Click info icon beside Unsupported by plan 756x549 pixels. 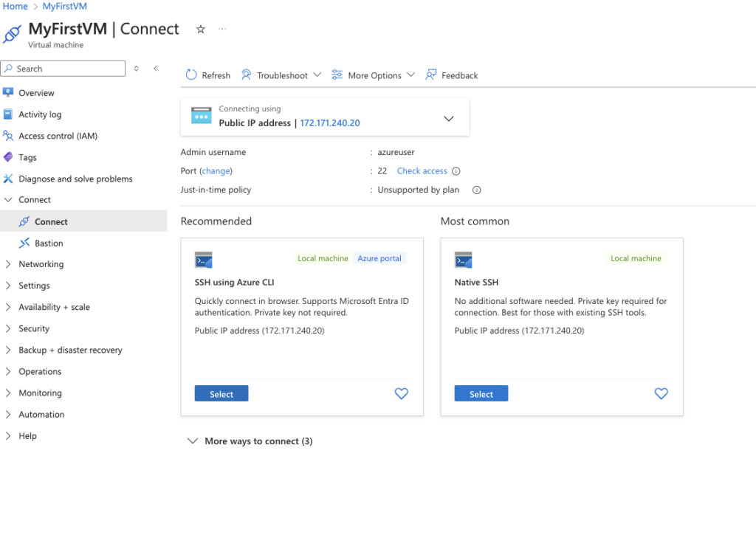pyautogui.click(x=476, y=190)
